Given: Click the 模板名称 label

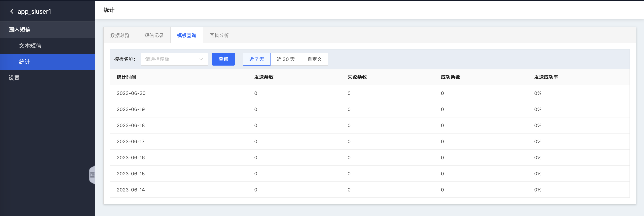Looking at the screenshot, I should coord(124,59).
